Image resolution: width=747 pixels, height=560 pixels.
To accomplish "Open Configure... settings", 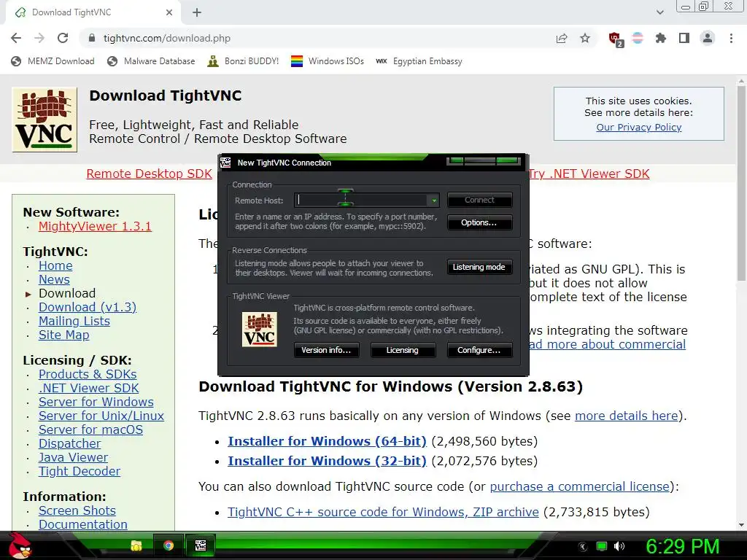I will coord(479,350).
